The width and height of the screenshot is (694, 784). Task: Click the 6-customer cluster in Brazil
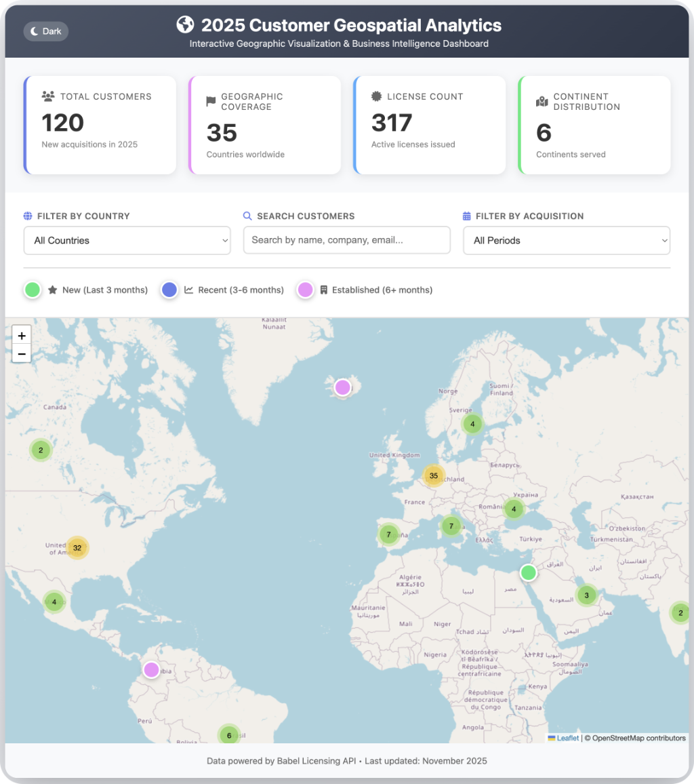(229, 735)
